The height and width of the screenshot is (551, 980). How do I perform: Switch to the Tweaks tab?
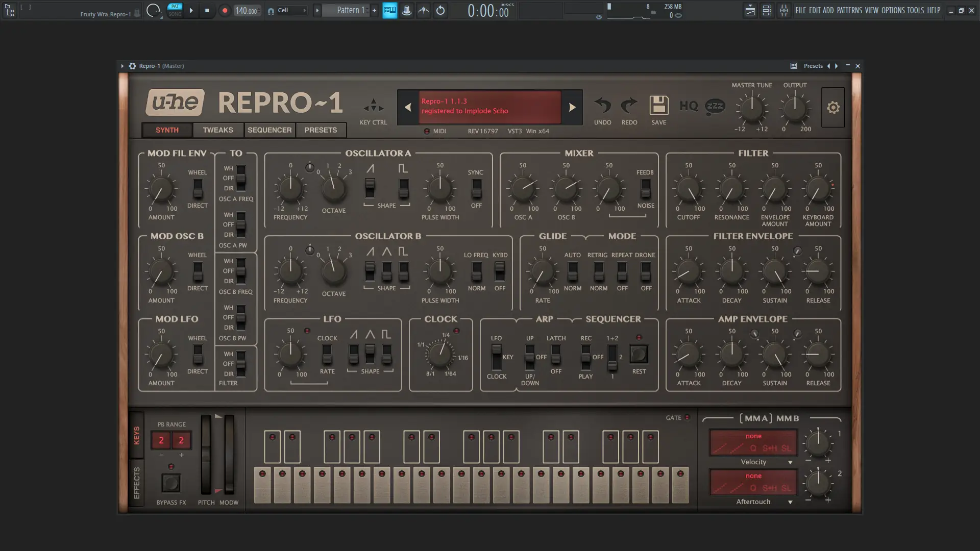coord(218,130)
